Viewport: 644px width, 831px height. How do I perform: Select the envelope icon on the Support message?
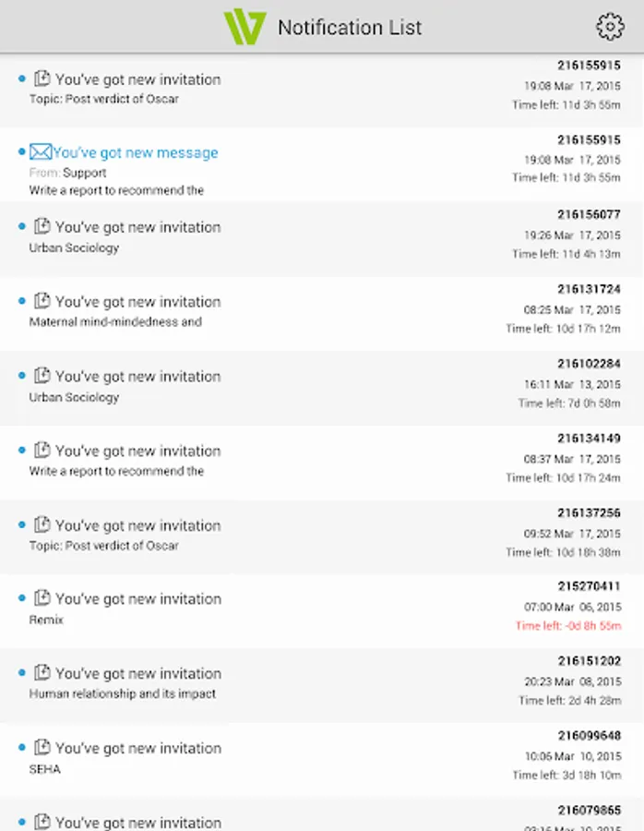[x=41, y=153]
